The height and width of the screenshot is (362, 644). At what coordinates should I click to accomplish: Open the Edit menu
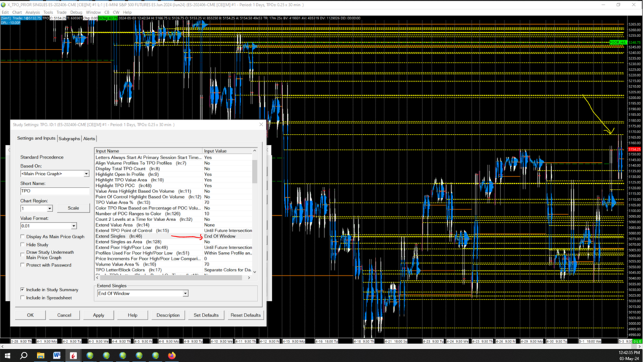coord(5,12)
